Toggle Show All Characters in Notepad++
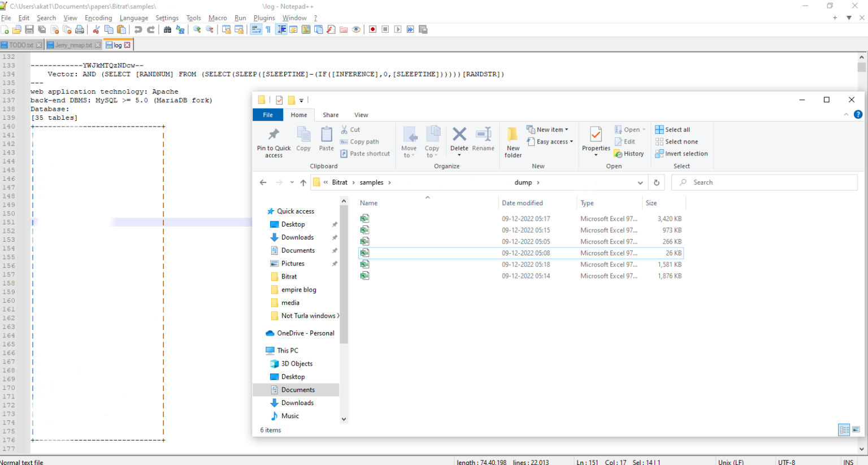Viewport: 868px width, 465px height. 268,29
